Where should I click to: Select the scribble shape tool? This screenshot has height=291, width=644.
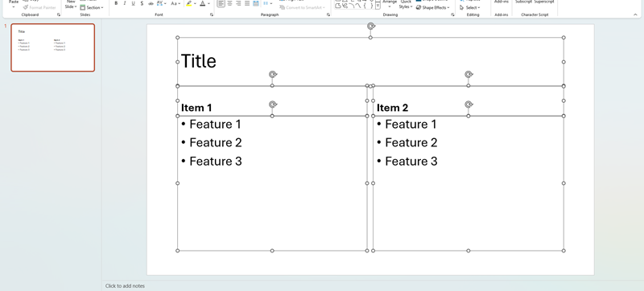click(345, 6)
